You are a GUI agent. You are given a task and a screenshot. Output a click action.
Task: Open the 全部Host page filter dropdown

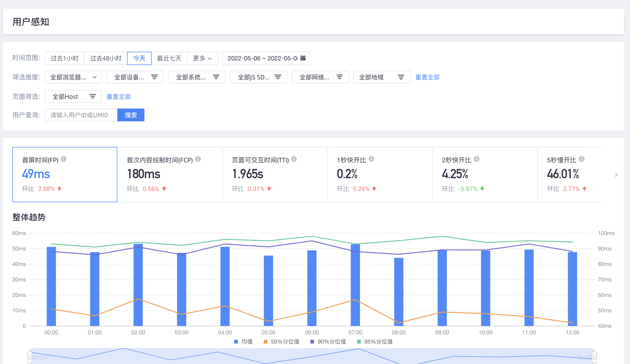tap(73, 97)
